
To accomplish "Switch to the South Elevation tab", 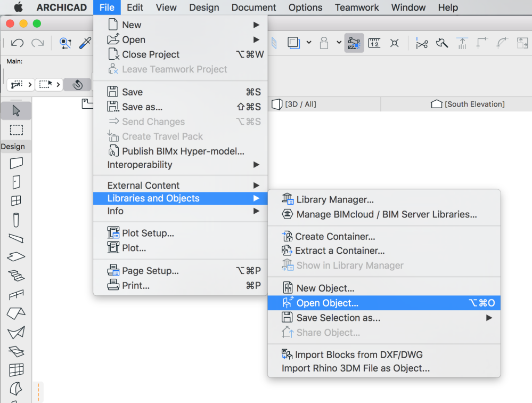I will coord(468,104).
